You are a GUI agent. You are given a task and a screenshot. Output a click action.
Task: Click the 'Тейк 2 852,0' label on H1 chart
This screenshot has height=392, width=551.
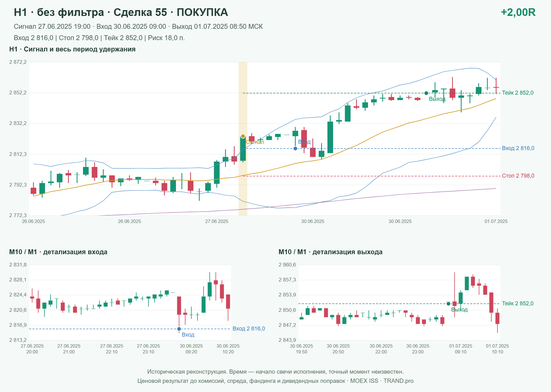point(518,93)
